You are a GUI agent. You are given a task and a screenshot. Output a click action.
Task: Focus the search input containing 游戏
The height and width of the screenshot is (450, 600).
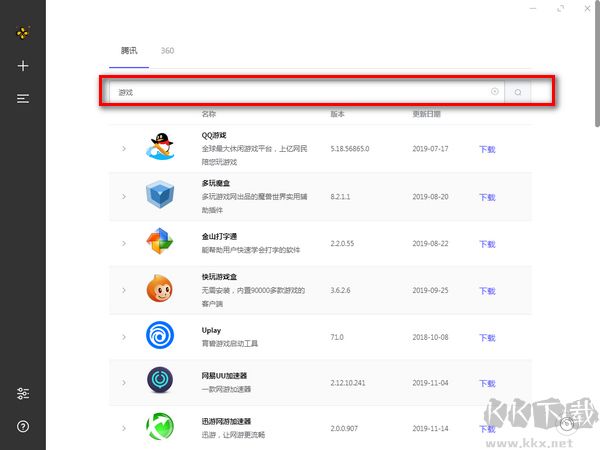306,92
